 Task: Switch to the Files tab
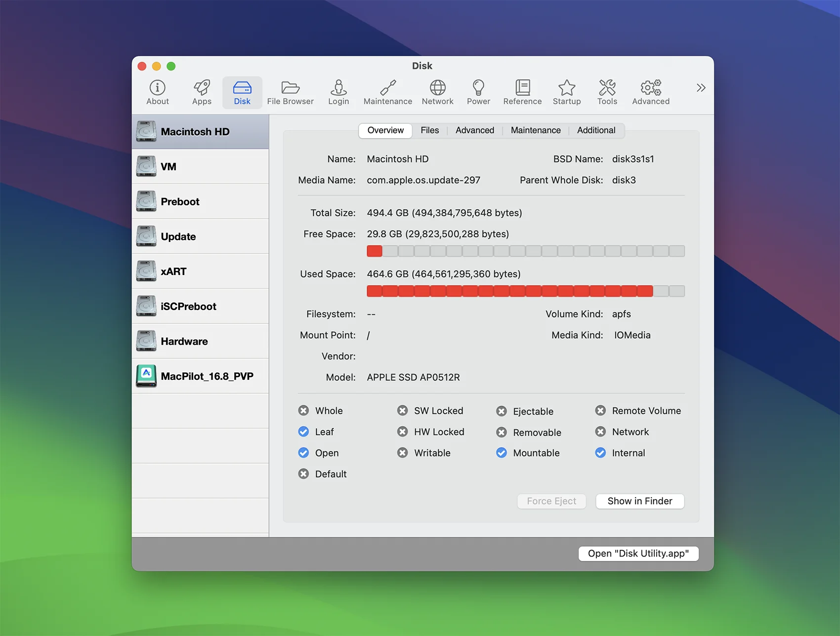[430, 130]
